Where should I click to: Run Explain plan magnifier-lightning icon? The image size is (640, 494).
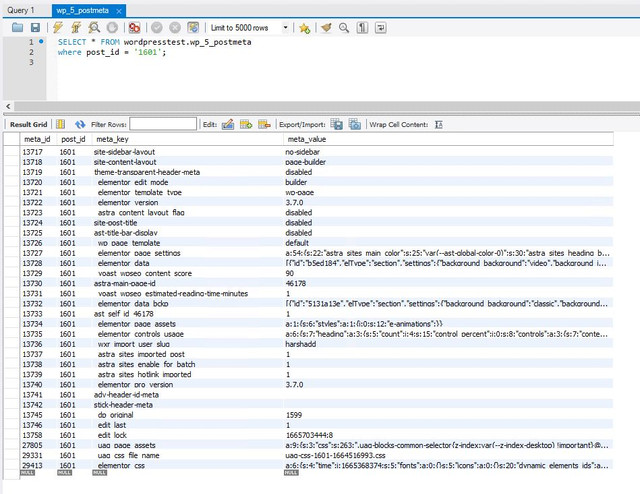(x=94, y=28)
